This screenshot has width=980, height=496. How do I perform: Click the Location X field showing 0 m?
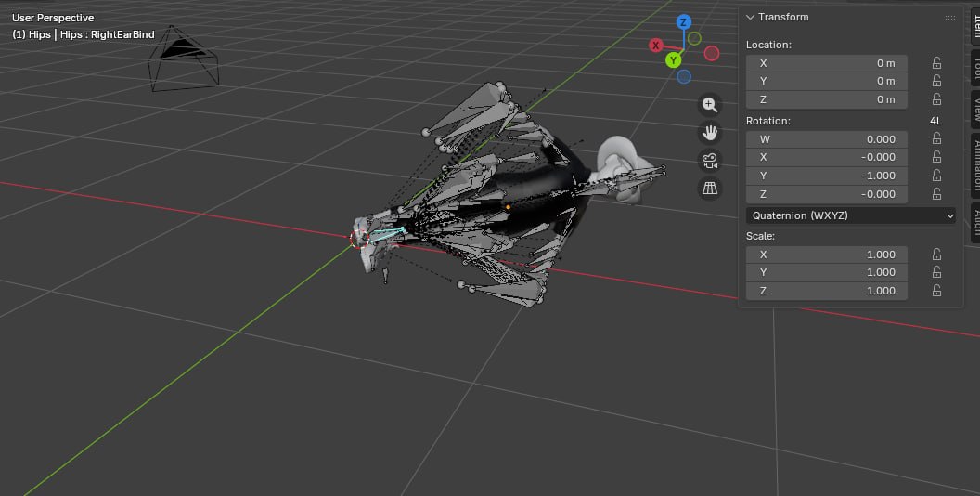tap(826, 63)
